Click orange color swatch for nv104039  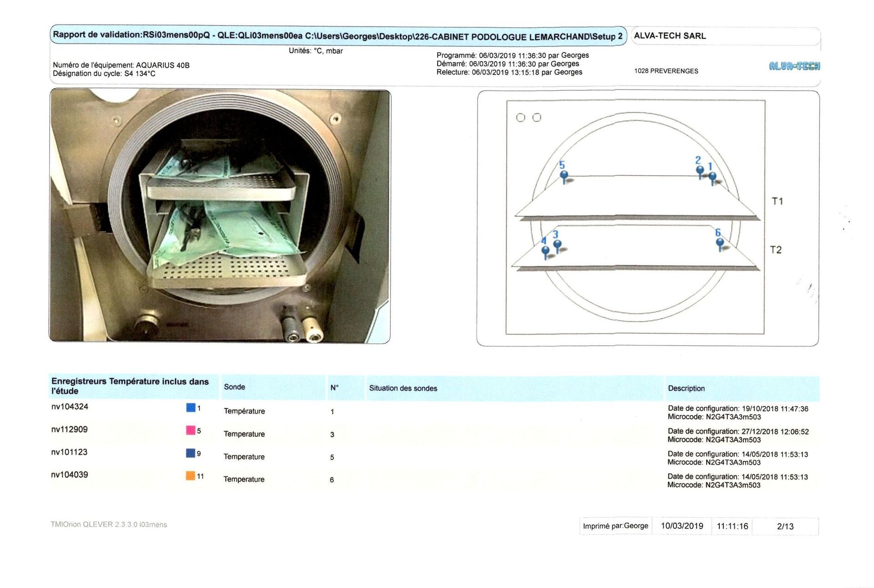(191, 476)
